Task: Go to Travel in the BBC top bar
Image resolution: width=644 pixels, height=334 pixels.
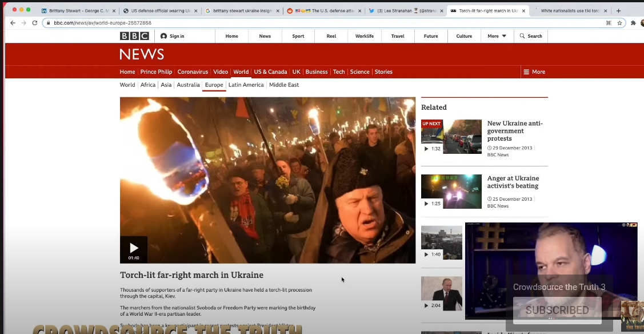Action: point(398,36)
